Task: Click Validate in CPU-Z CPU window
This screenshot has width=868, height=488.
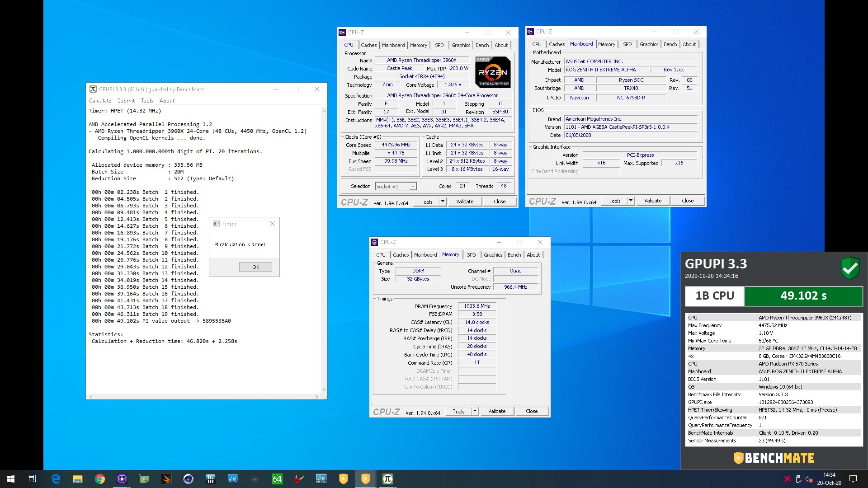Action: (x=465, y=202)
